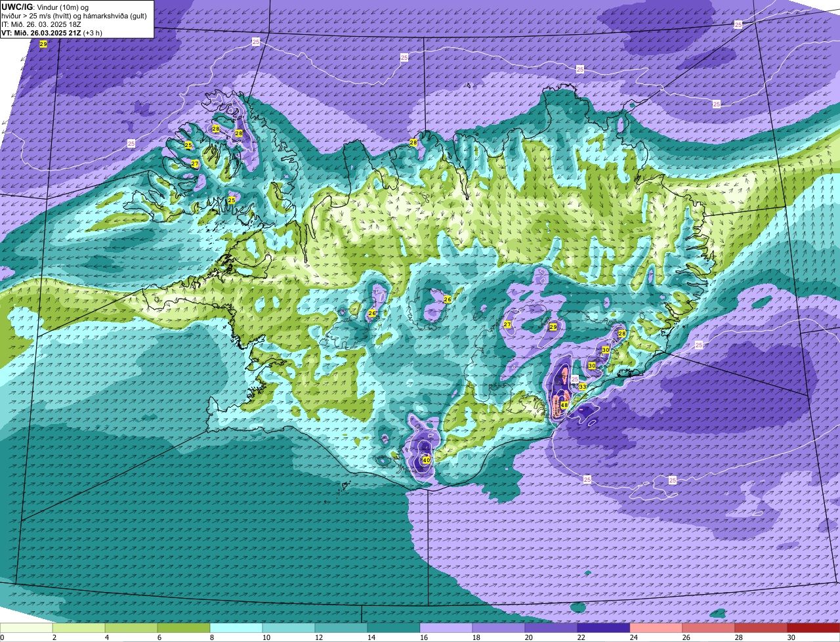Click the '(+3 h)' forecast offset text
The height and width of the screenshot is (642, 840).
point(93,33)
